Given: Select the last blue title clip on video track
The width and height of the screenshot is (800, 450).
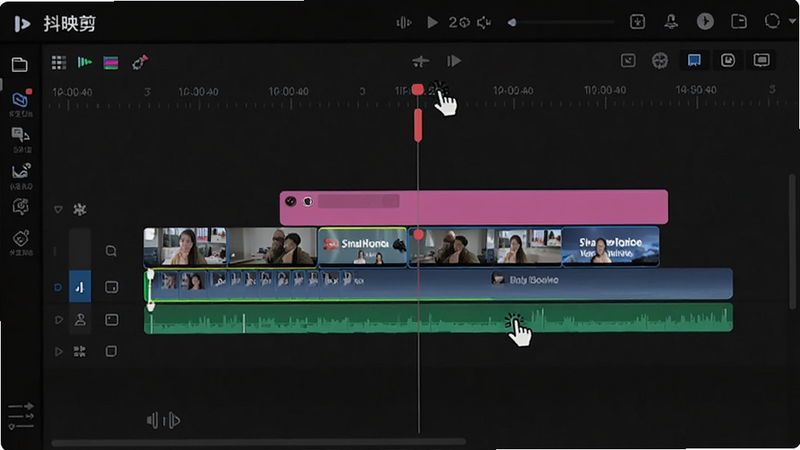Looking at the screenshot, I should 610,247.
